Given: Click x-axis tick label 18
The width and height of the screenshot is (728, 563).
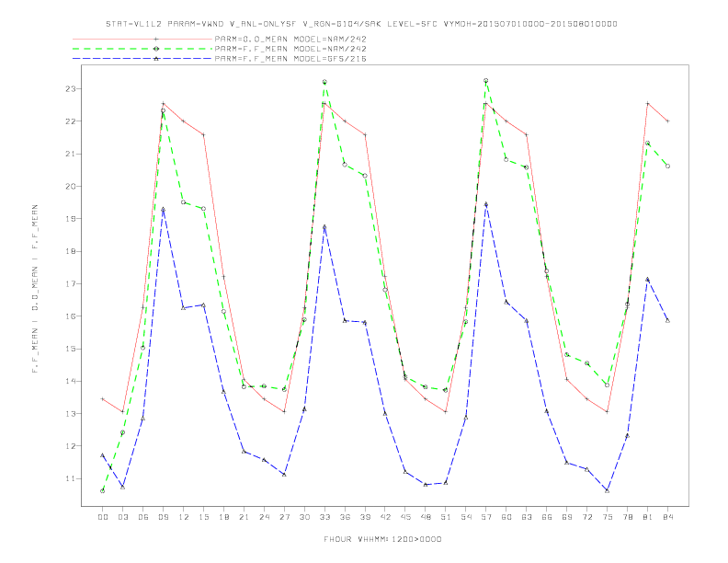Looking at the screenshot, I should click(223, 517).
